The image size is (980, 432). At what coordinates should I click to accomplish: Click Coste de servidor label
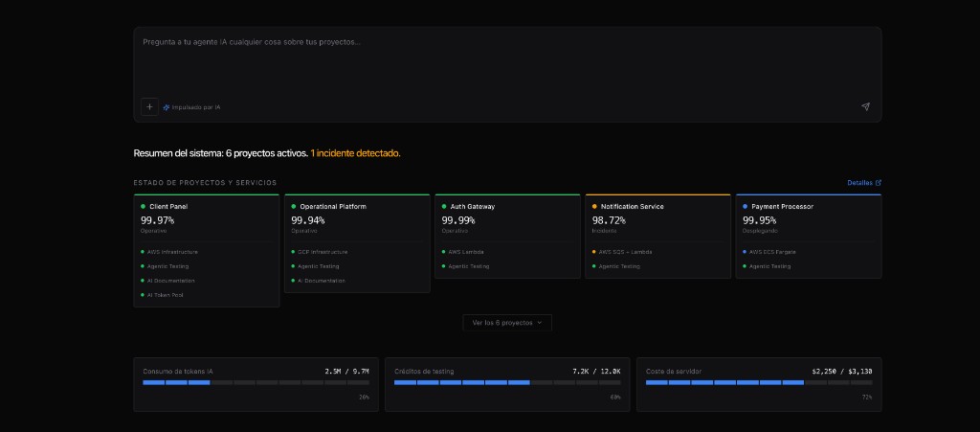pos(673,372)
